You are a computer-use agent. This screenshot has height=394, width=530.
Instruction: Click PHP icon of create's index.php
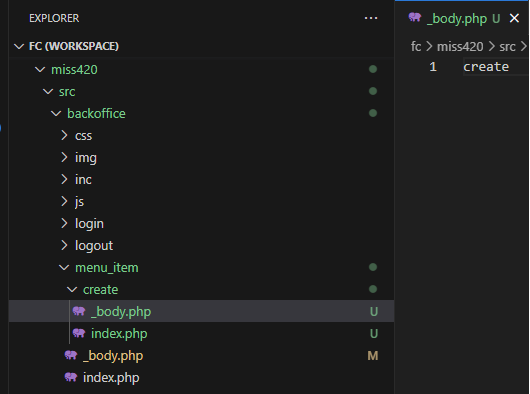79,333
